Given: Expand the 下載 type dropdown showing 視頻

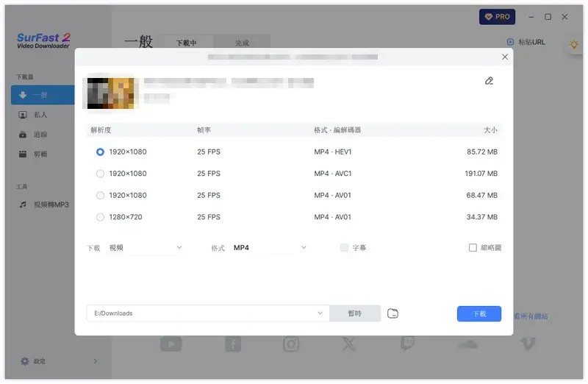Looking at the screenshot, I should [155, 248].
